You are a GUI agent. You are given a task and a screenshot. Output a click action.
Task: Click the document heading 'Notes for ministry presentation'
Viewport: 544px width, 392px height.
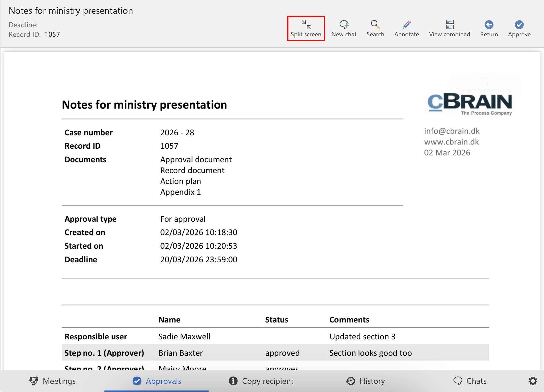pos(144,105)
